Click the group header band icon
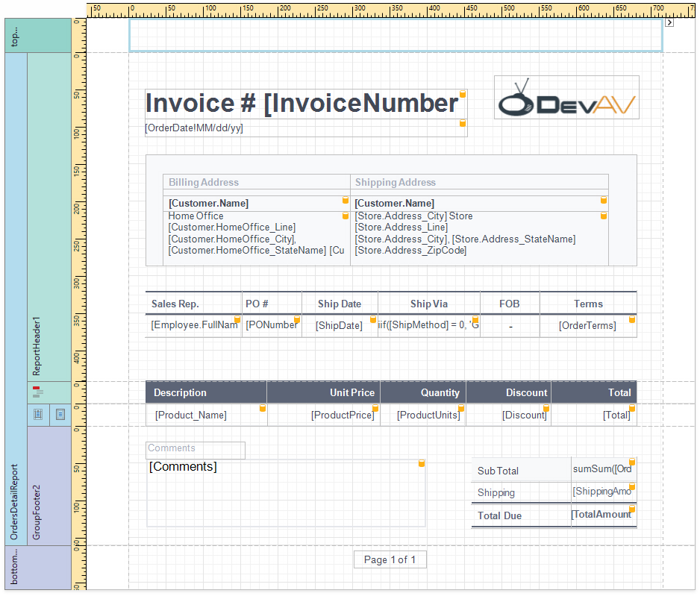Image resolution: width=700 pixels, height=596 pixels. click(x=38, y=391)
